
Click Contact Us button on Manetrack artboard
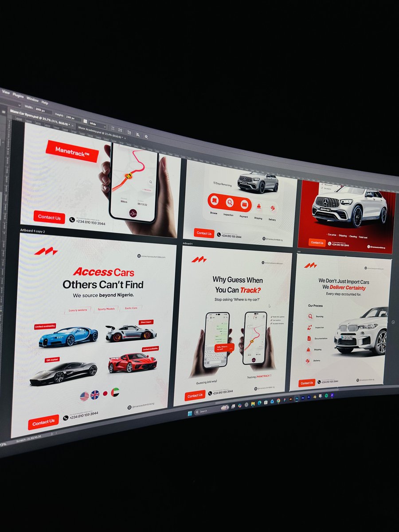tap(49, 217)
